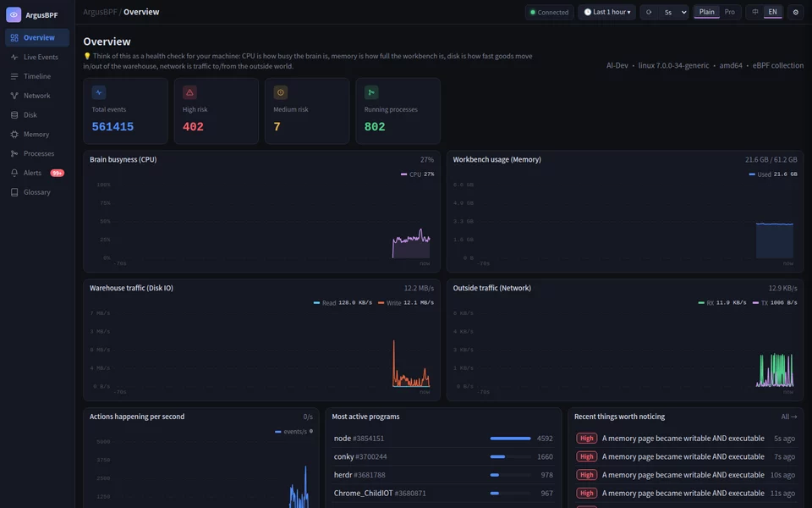Click the Total events value 561415

click(112, 126)
